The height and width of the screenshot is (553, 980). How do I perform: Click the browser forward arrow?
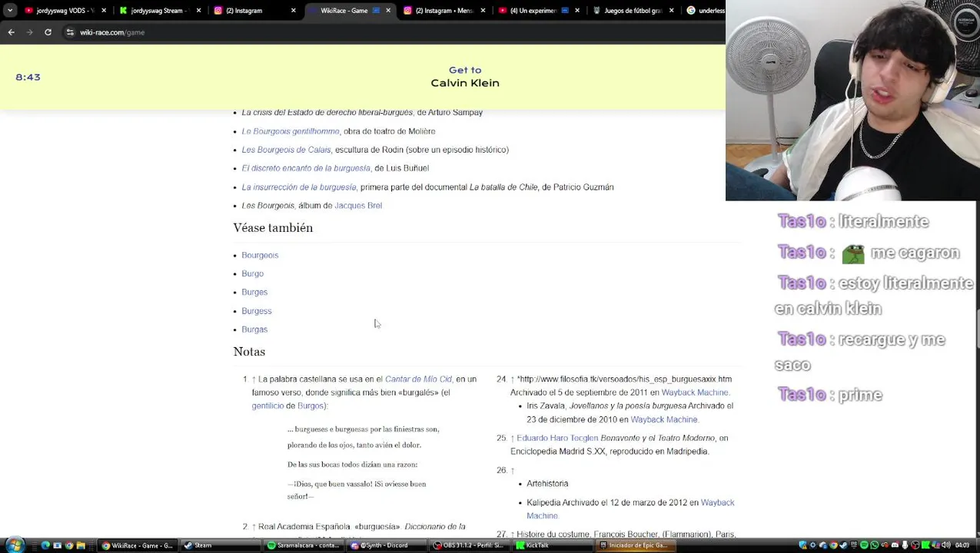point(29,32)
